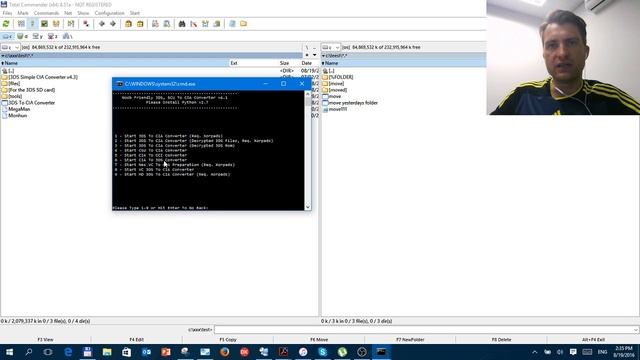Go to root with left panel backslash button
The image size is (640, 360).
307,47
